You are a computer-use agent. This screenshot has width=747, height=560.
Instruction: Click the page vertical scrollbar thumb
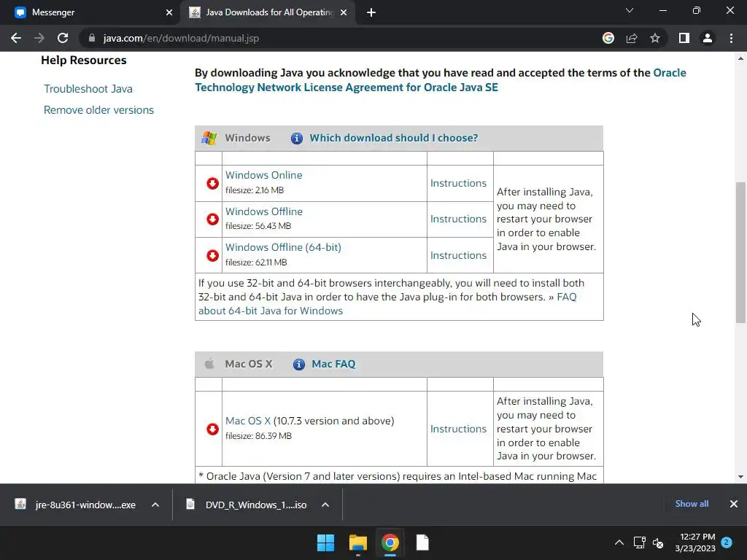[x=740, y=252]
